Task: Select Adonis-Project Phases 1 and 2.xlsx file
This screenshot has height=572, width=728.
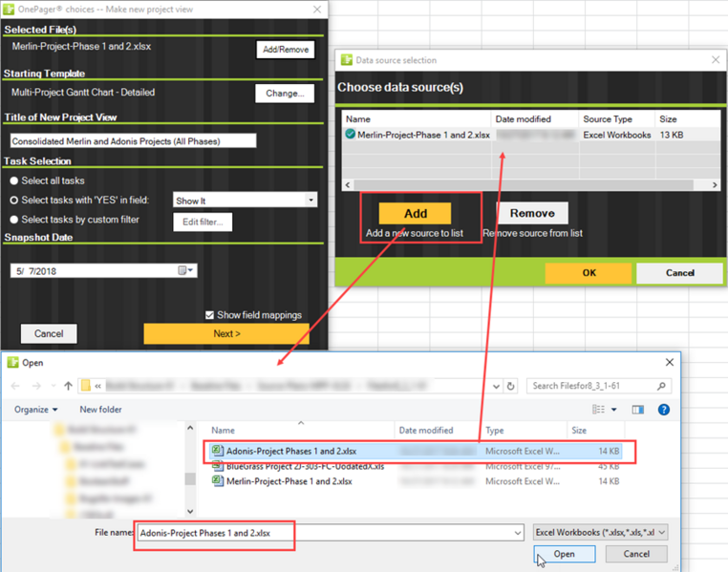Action: pyautogui.click(x=415, y=451)
